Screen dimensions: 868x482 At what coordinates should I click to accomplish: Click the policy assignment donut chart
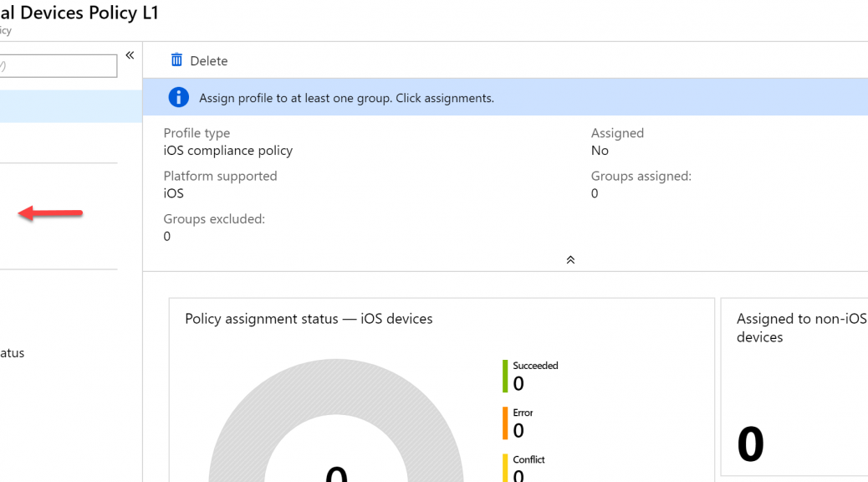[x=336, y=421]
